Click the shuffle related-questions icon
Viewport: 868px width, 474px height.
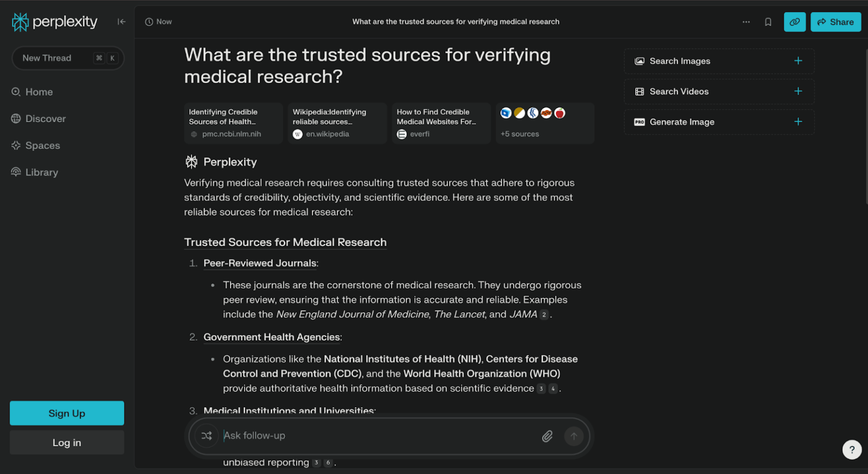point(206,436)
